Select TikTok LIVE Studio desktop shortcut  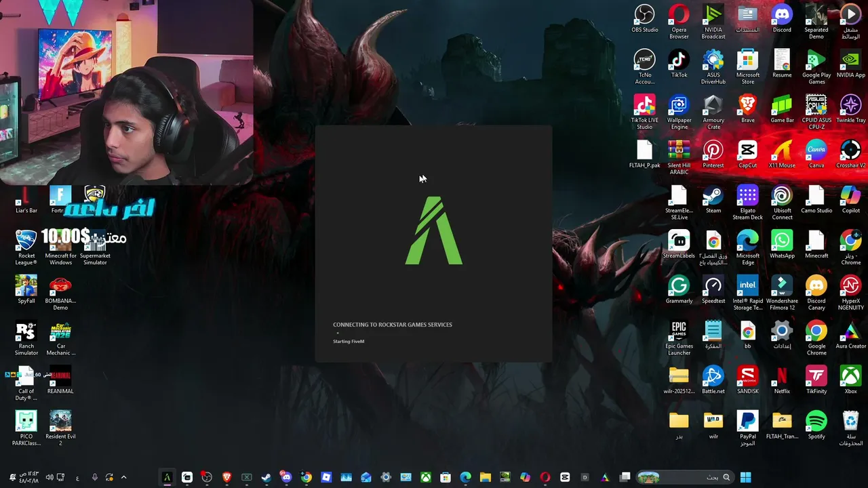coord(644,113)
